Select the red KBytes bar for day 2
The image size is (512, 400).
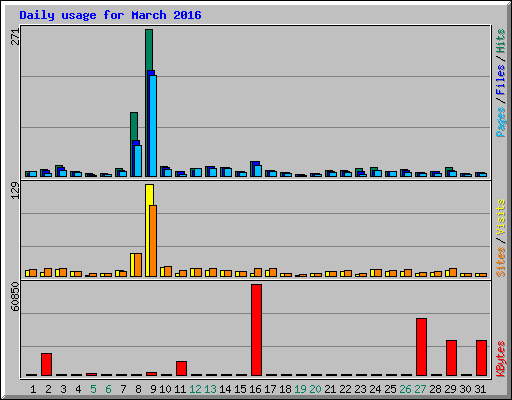(46, 364)
